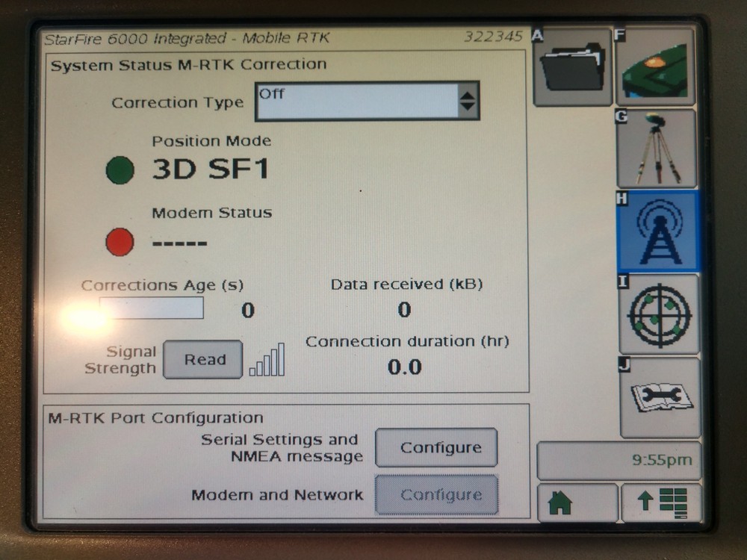Open the wrench manual diagnostics softkey J
747x560 pixels.
[660, 398]
